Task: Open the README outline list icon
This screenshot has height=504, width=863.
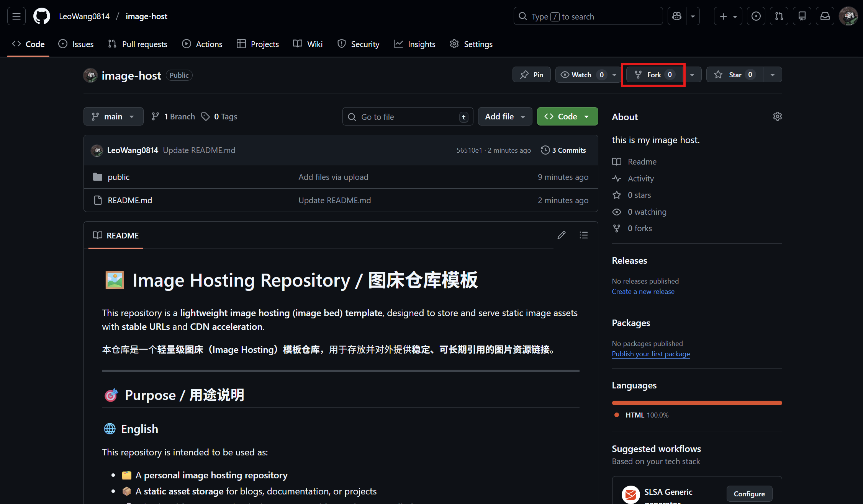Action: tap(583, 235)
